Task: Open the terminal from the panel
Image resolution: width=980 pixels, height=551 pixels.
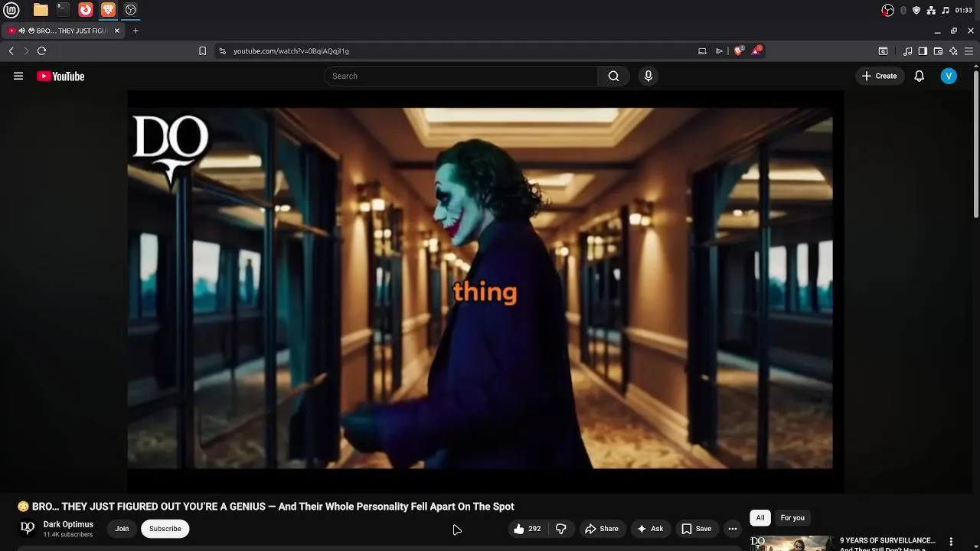Action: point(63,10)
